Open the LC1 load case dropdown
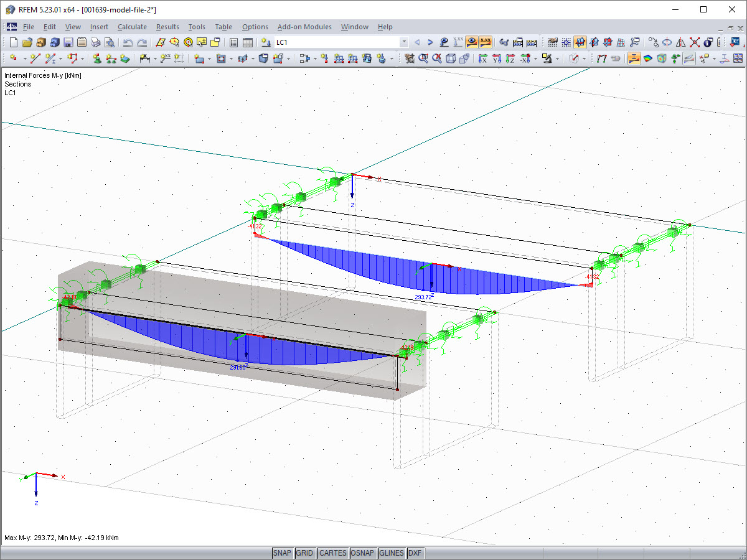This screenshot has width=747, height=560. (404, 42)
